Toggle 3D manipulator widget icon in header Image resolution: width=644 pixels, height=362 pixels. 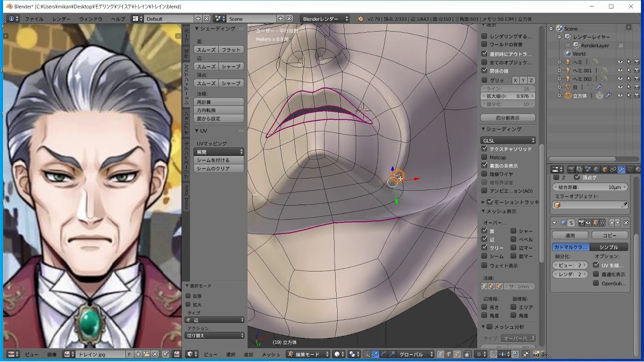pyautogui.click(x=367, y=354)
